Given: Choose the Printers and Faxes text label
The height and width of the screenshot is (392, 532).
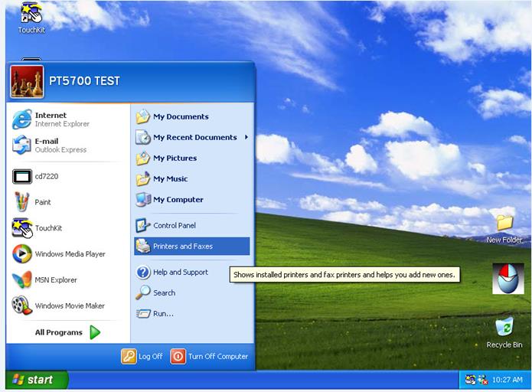Looking at the screenshot, I should tap(183, 246).
